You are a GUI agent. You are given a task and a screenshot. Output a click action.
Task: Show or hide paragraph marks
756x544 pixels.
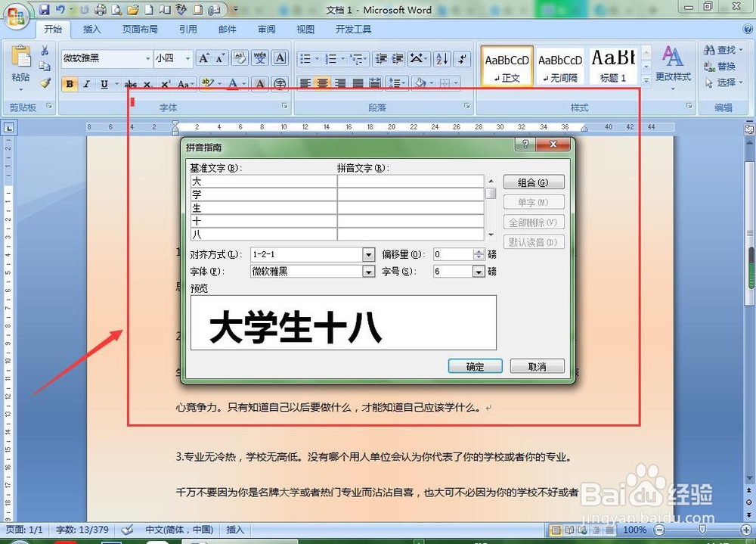[463, 58]
